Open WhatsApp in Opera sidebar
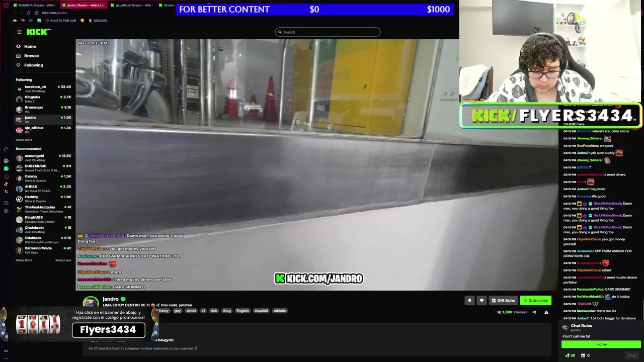Viewport: 644px width, 362px height. [6, 168]
